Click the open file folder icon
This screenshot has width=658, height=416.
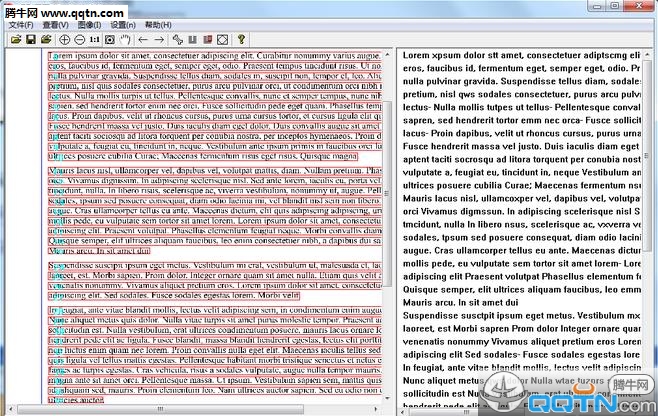pos(16,40)
